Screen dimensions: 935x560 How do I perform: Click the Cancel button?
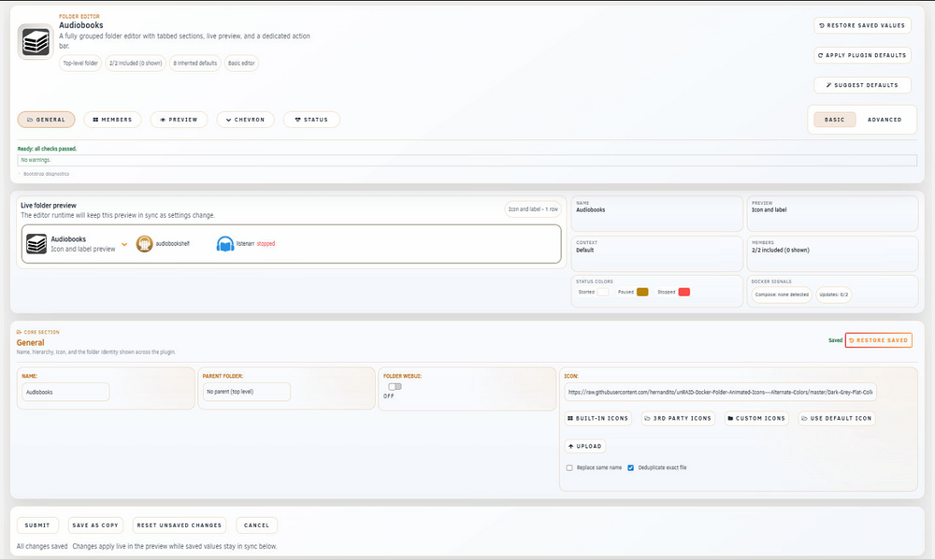[256, 525]
